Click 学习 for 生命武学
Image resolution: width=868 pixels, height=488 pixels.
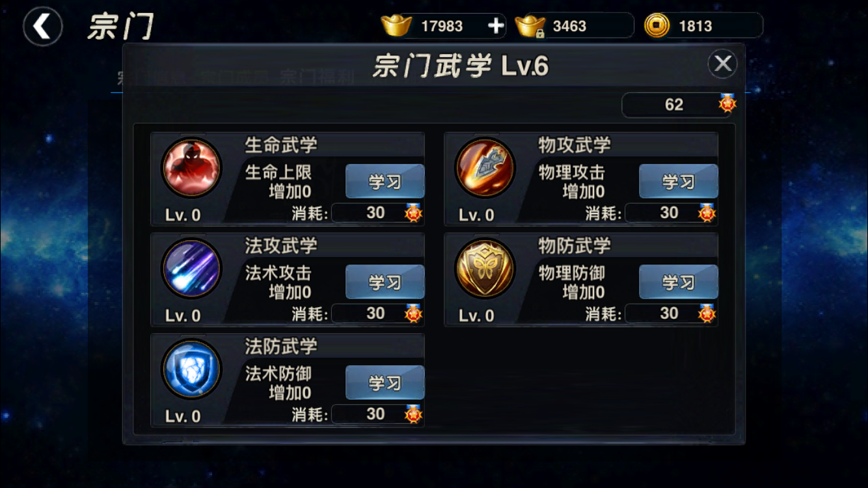click(385, 182)
